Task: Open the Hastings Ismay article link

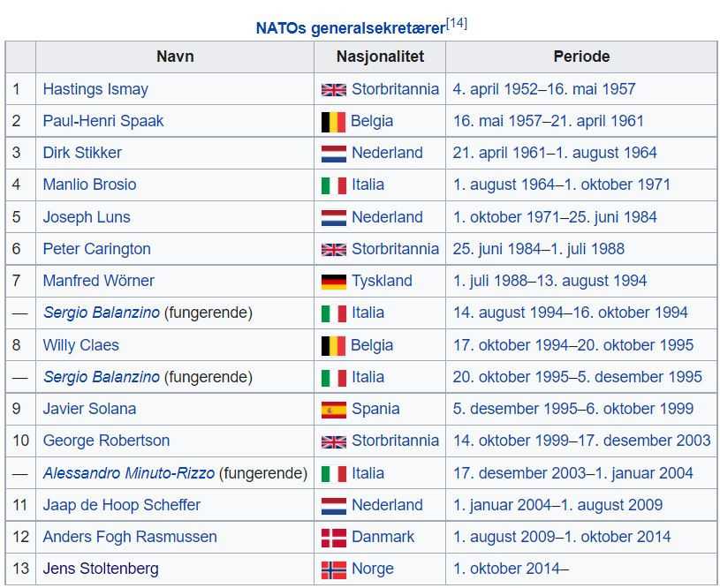Action: [95, 89]
